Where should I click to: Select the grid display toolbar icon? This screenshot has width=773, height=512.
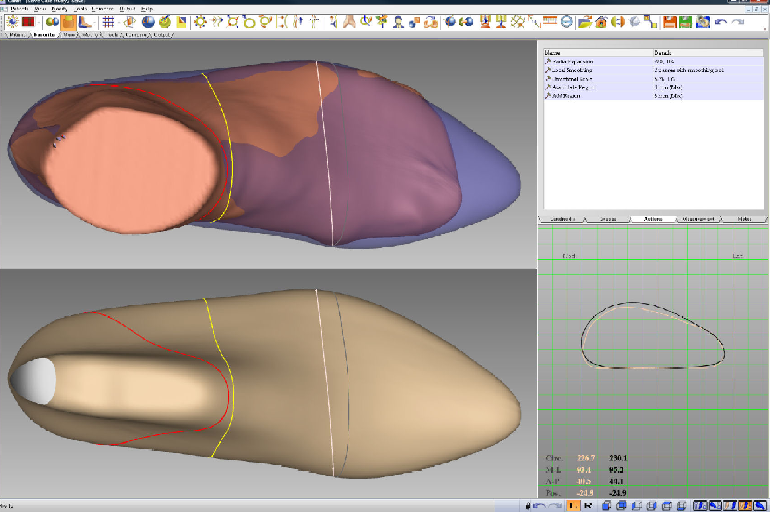coord(108,21)
